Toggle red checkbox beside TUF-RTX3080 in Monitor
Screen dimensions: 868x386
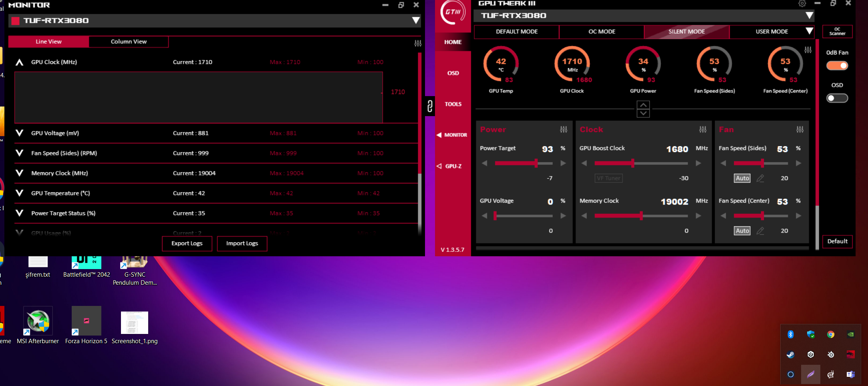pyautogui.click(x=15, y=21)
